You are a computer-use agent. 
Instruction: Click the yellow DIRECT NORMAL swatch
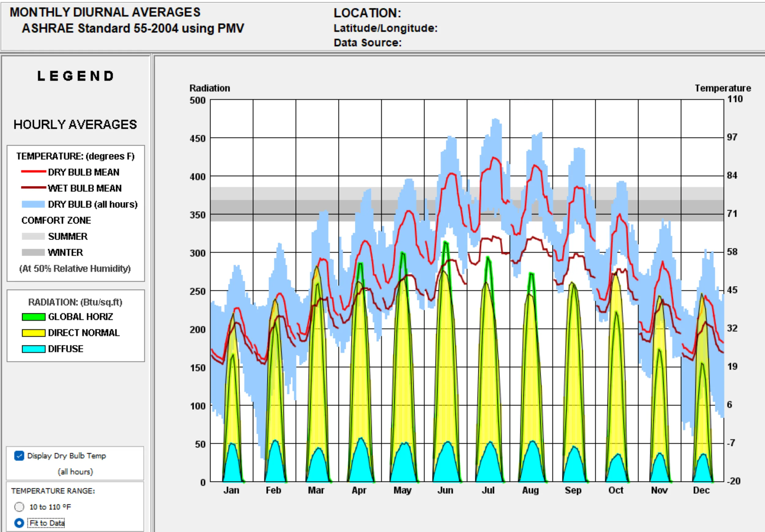33,333
